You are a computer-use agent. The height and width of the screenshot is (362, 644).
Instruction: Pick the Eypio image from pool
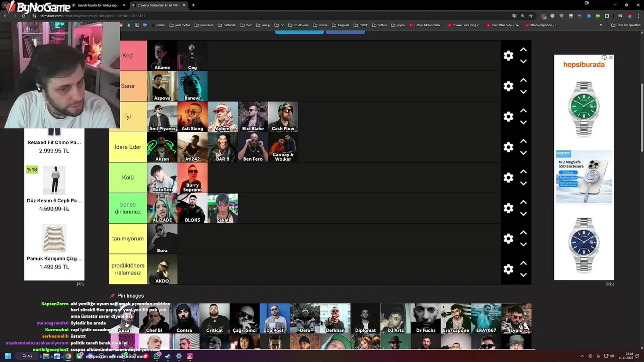[x=516, y=318]
